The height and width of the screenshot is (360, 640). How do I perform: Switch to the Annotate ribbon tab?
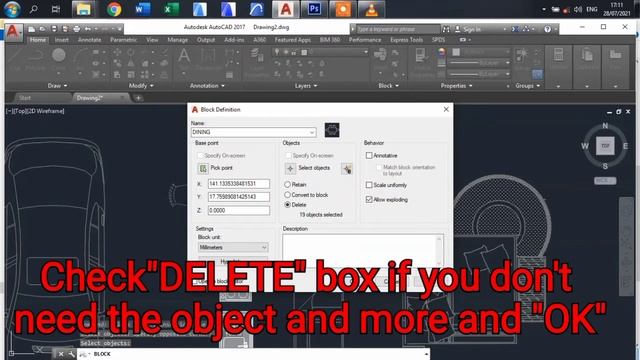click(89, 40)
